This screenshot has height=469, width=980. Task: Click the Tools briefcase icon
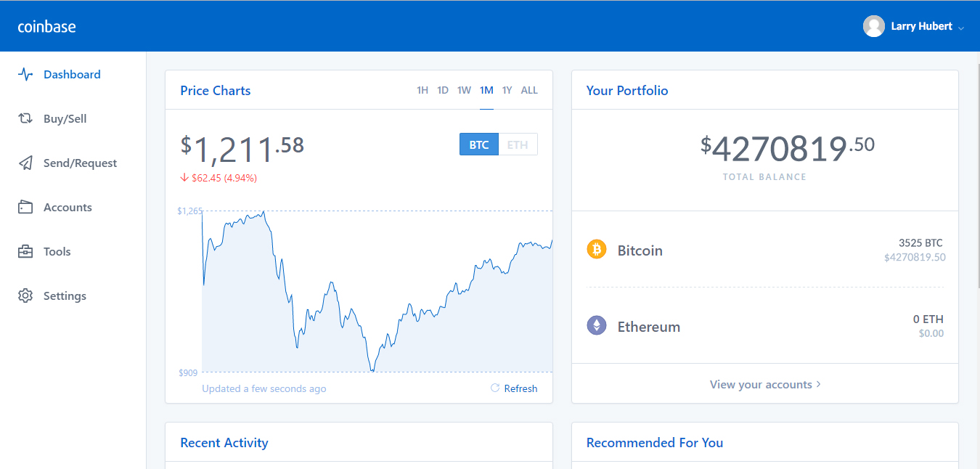[x=25, y=252]
